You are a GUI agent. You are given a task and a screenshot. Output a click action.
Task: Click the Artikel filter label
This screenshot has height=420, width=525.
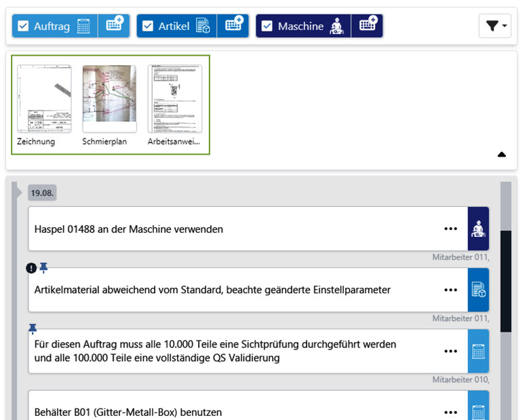coord(174,26)
